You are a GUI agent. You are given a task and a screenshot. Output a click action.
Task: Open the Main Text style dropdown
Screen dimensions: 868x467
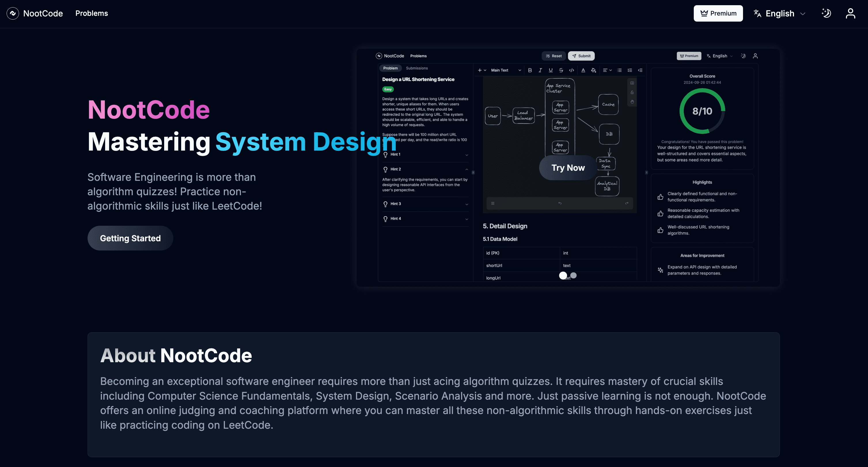tap(506, 70)
